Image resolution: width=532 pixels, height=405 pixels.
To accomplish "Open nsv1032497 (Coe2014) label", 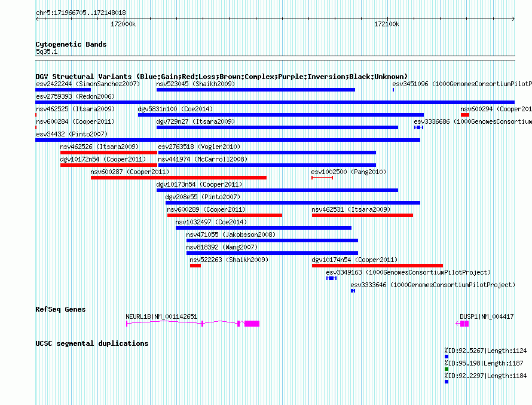I will [x=211, y=222].
